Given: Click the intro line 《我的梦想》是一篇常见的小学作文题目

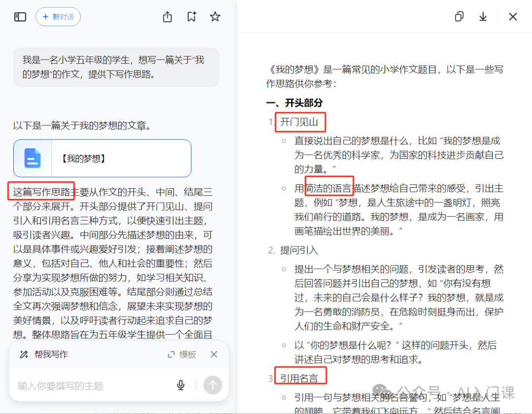Looking at the screenshot, I should [x=384, y=76].
